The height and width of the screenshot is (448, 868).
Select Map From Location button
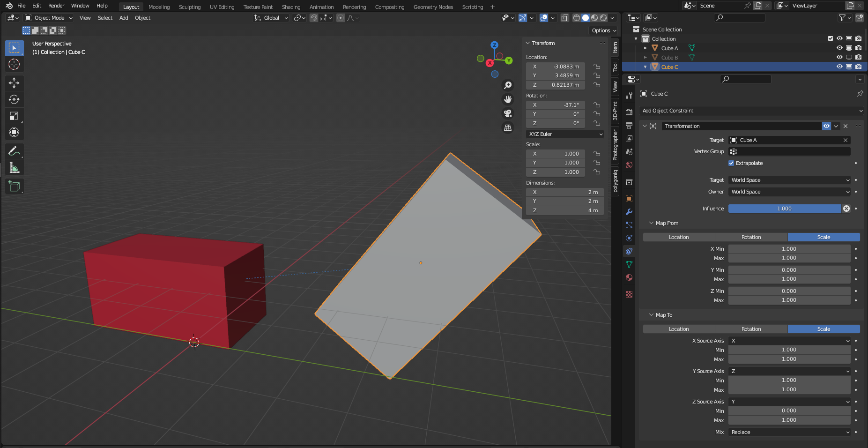pos(679,237)
